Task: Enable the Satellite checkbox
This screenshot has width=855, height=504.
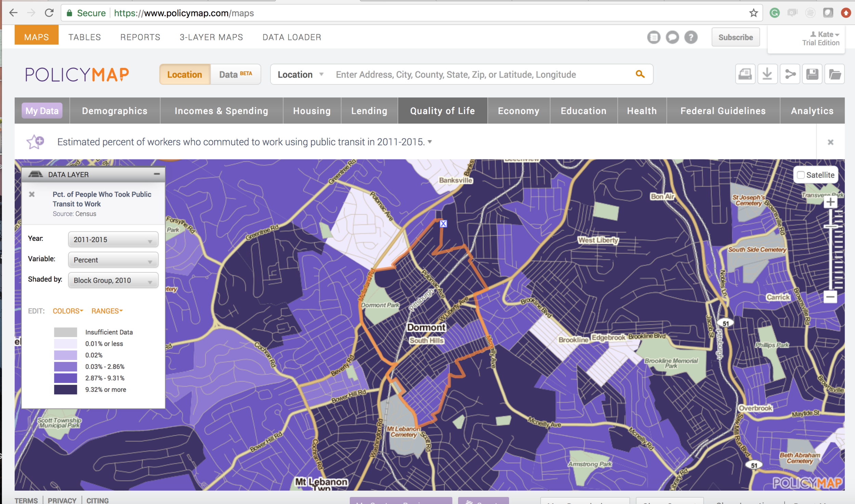Action: click(801, 175)
